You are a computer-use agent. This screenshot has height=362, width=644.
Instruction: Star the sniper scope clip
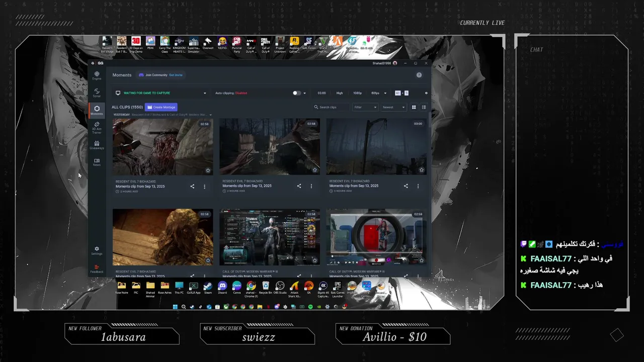point(422,260)
